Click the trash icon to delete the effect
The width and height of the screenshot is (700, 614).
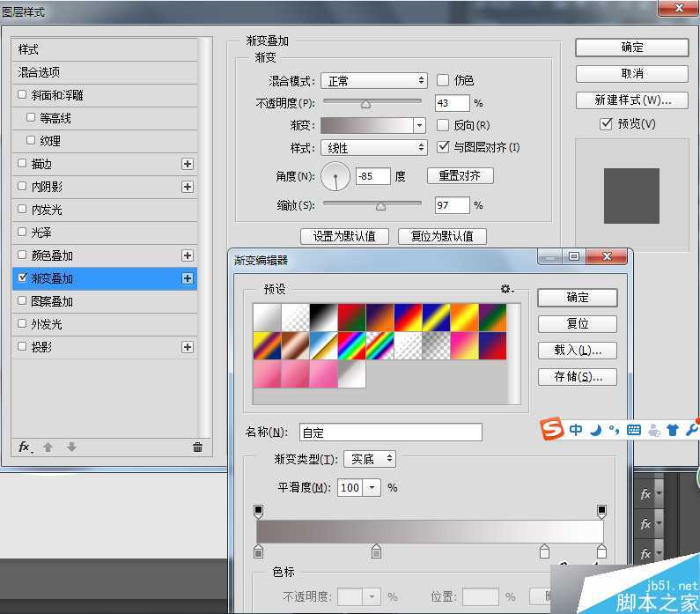click(x=197, y=448)
